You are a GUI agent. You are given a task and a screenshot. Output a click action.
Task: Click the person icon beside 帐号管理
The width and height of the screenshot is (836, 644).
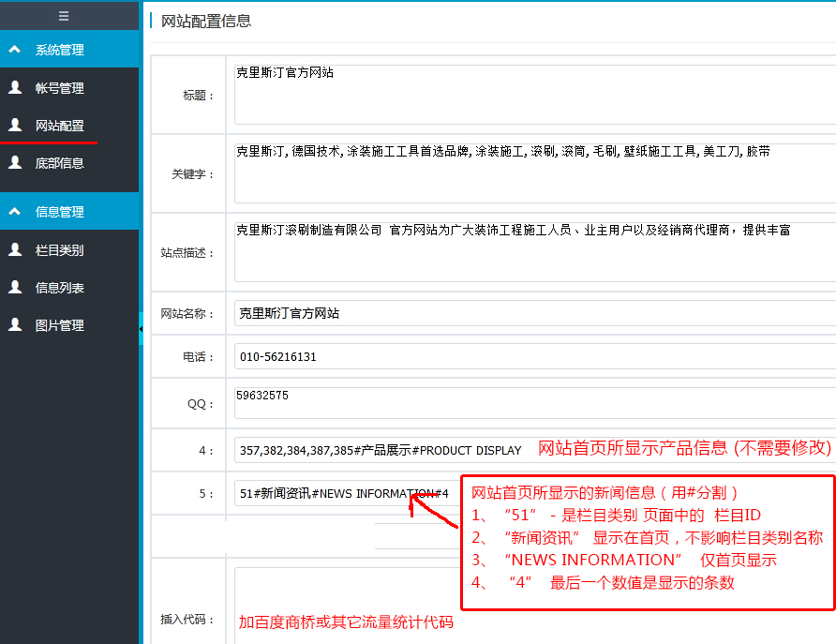coord(15,87)
